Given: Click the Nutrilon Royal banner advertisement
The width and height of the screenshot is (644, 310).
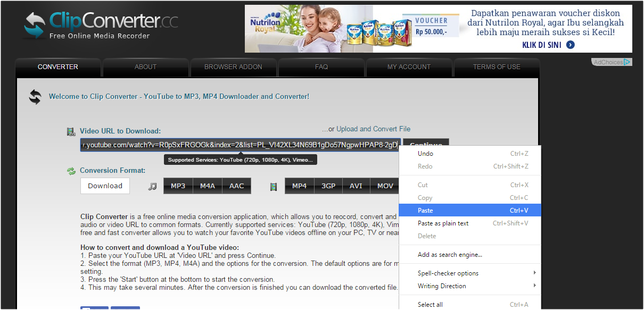Looking at the screenshot, I should [439, 29].
